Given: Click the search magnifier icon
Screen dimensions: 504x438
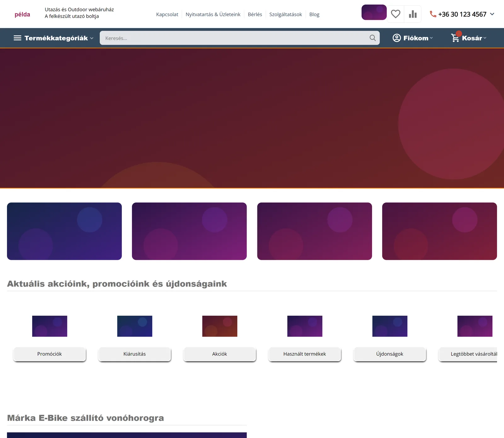Looking at the screenshot, I should click(x=373, y=38).
